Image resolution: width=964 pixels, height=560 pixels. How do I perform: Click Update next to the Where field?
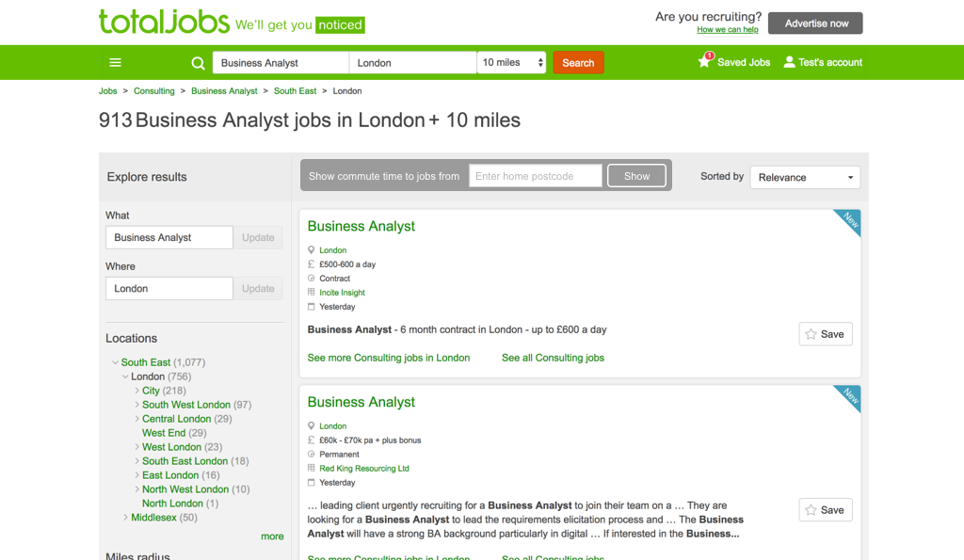tap(258, 288)
